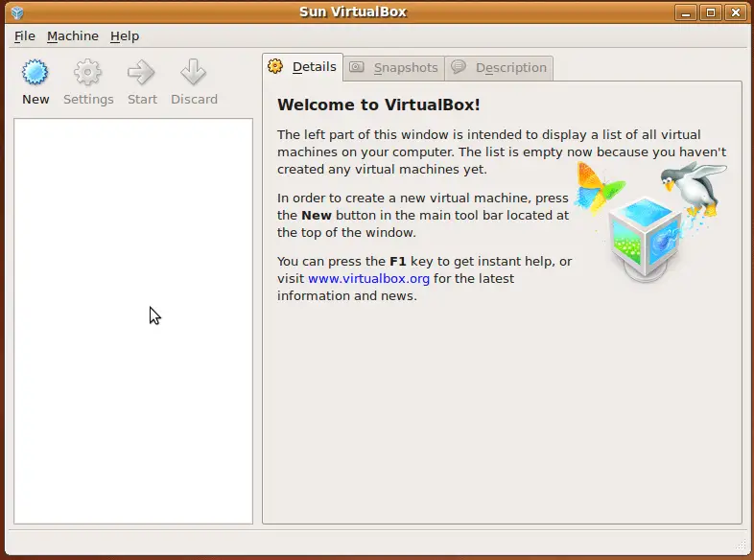Open the Help menu
The height and width of the screenshot is (560, 754).
[125, 36]
